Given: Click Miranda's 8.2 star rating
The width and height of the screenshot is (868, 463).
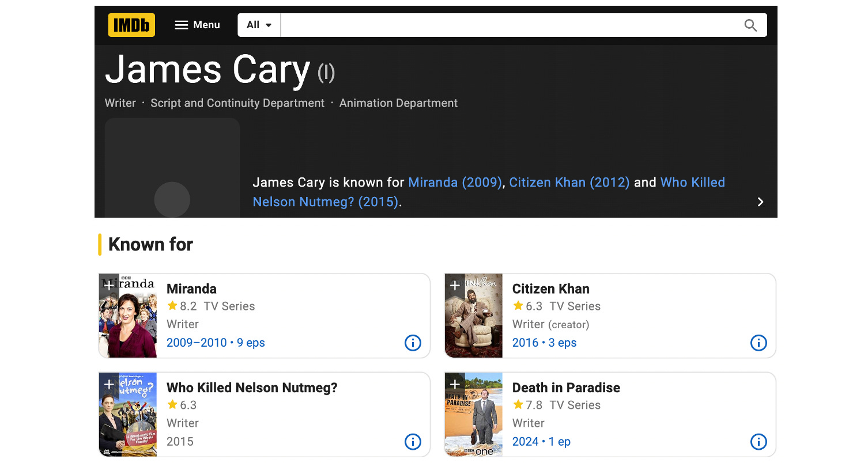Looking at the screenshot, I should tap(182, 306).
